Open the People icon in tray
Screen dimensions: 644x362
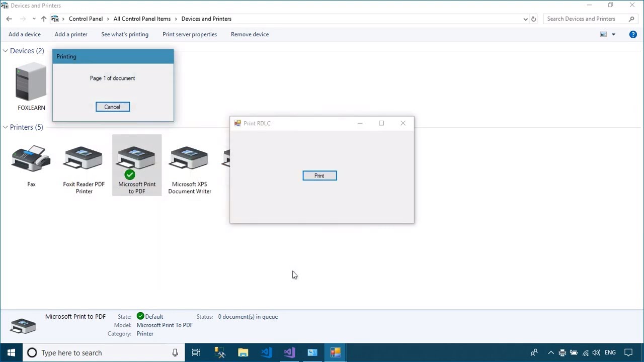tap(534, 352)
